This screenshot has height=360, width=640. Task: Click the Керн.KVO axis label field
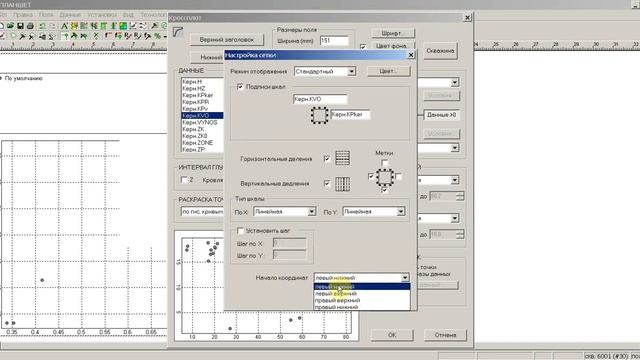320,99
